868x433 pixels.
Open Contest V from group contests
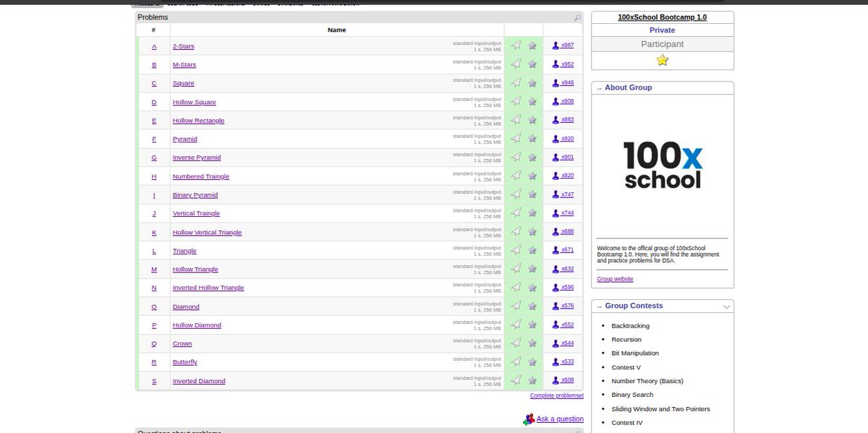coord(626,367)
